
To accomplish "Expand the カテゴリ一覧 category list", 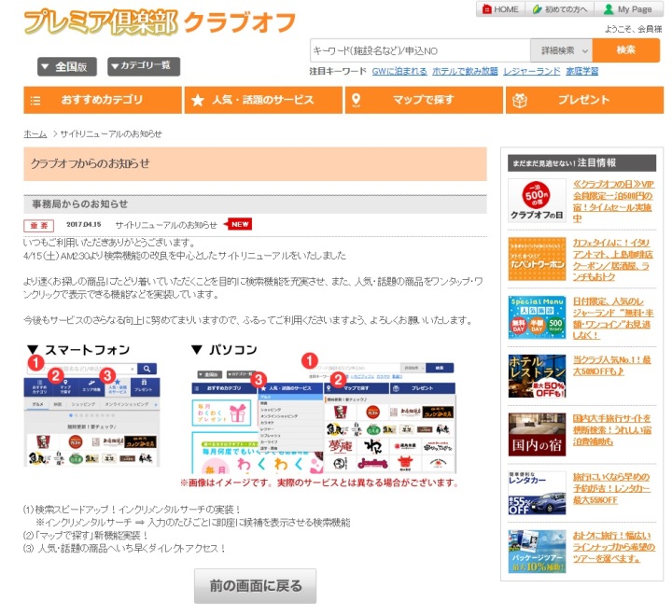I will pos(143,66).
